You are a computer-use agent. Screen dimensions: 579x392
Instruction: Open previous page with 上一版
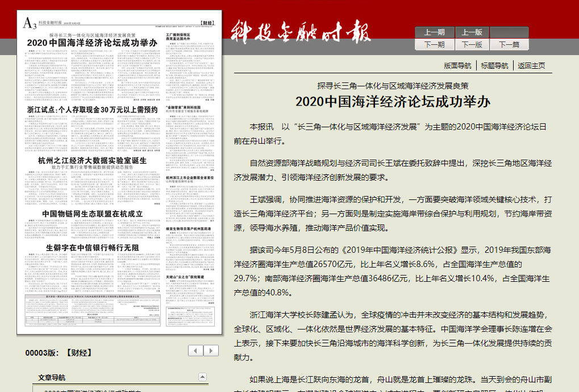(472, 32)
